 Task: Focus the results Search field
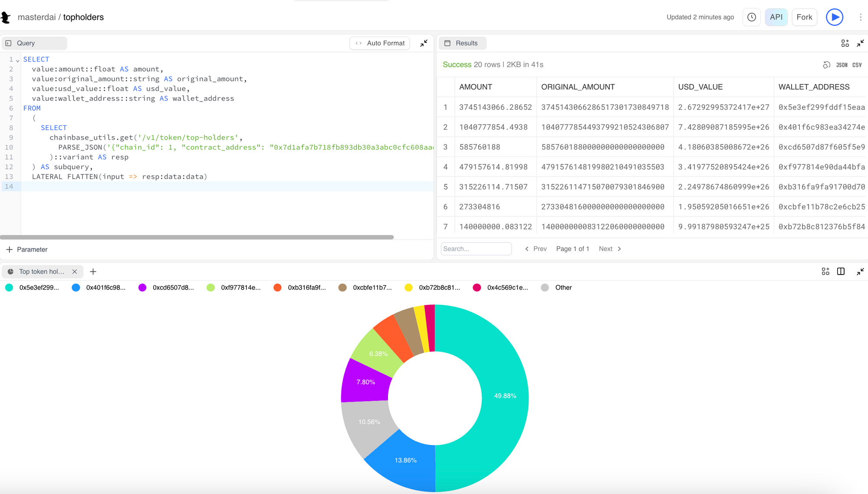tap(476, 249)
